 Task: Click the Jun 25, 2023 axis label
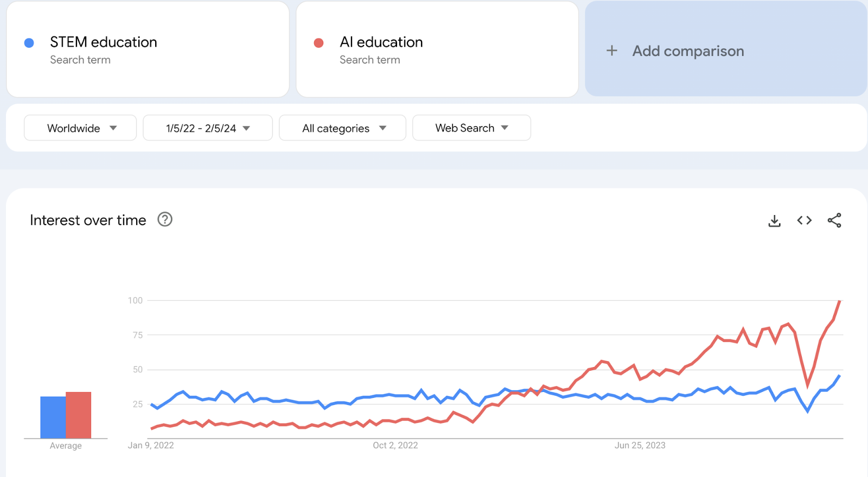[640, 445]
